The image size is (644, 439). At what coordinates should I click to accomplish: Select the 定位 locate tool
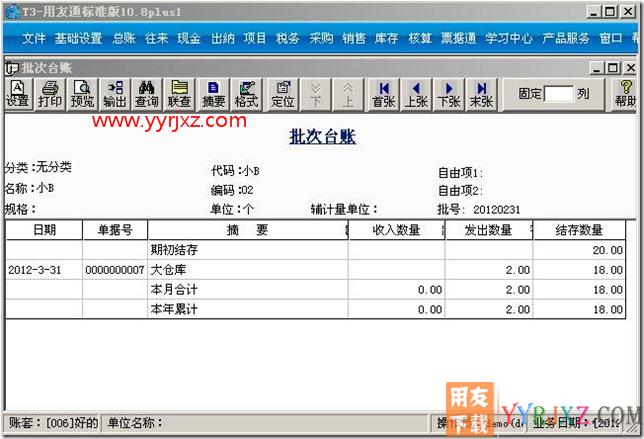click(x=283, y=94)
